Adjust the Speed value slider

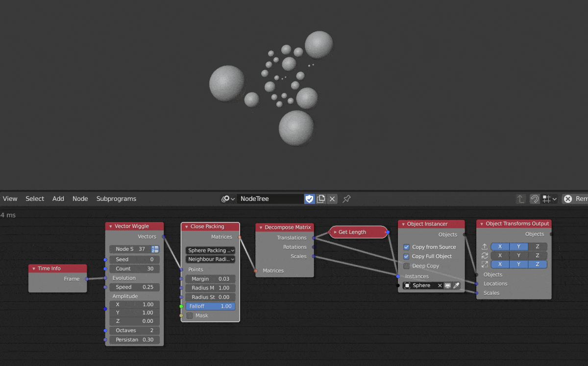pos(135,287)
